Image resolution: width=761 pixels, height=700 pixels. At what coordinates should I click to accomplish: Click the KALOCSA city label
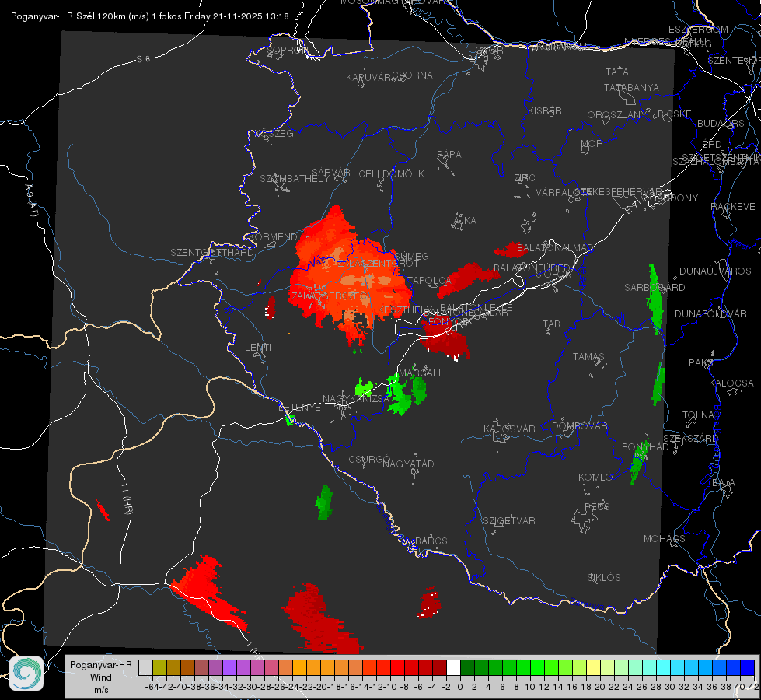[731, 383]
